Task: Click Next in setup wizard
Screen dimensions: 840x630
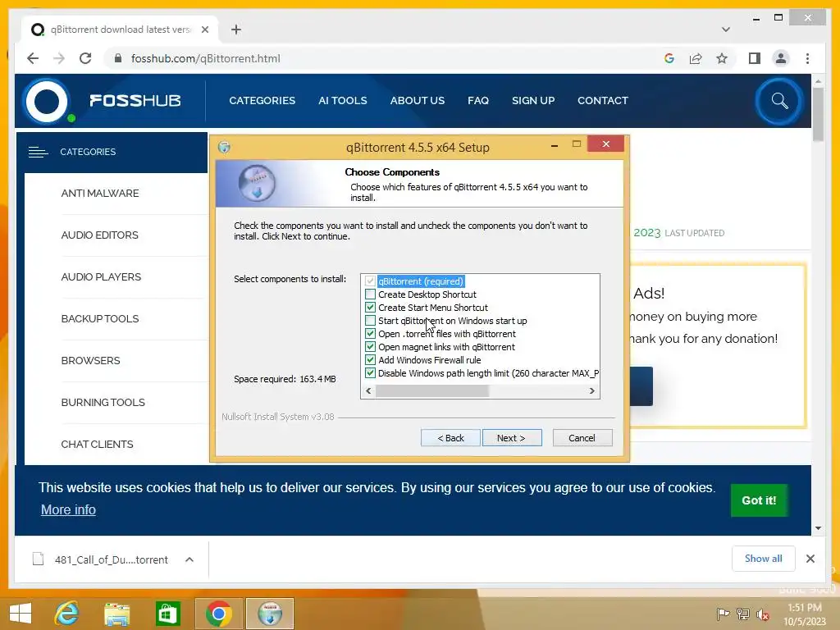Action: tap(512, 438)
